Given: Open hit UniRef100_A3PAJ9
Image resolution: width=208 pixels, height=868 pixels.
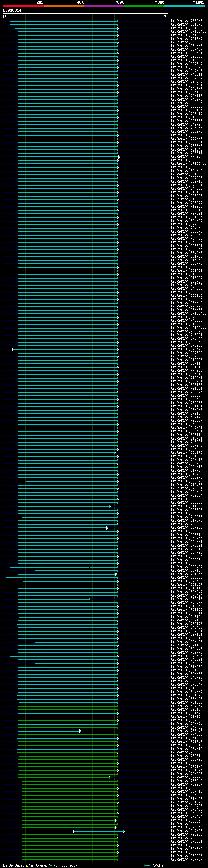Looking at the screenshot, I should 187,860.
